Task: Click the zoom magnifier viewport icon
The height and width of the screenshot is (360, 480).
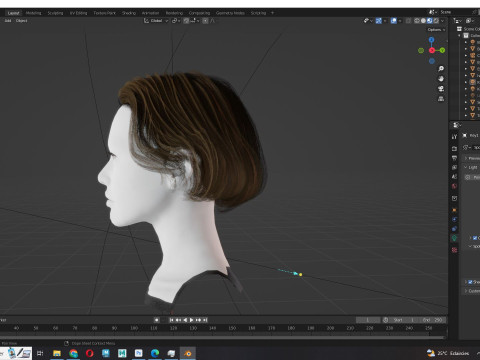Action: point(441,69)
